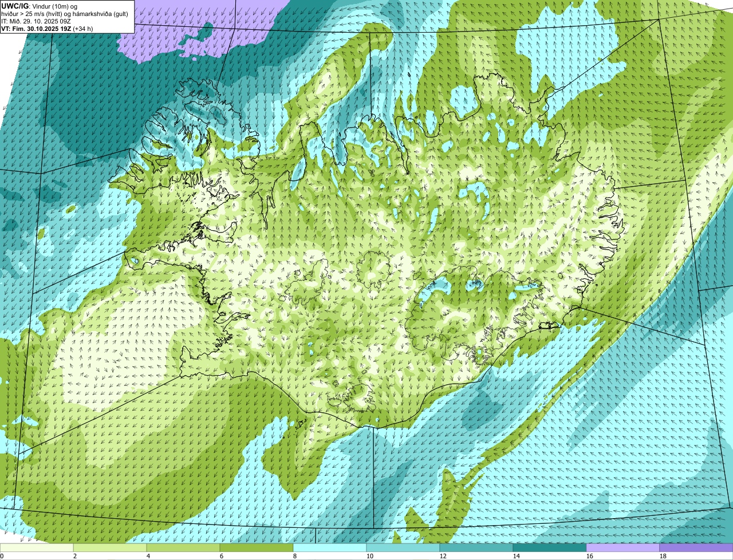Click the initial time 'IT: Mið. 29. 10. 2025 09Z'

pos(36,21)
